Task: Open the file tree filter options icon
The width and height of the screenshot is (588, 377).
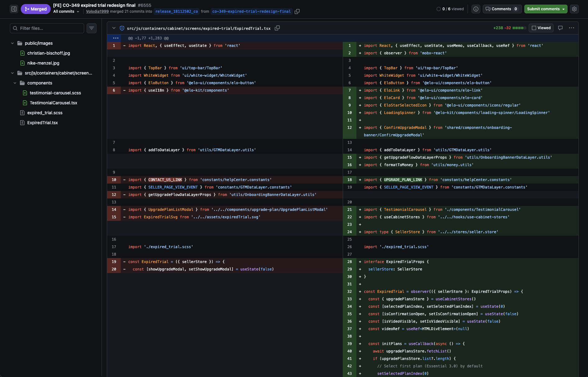Action: pyautogui.click(x=91, y=28)
